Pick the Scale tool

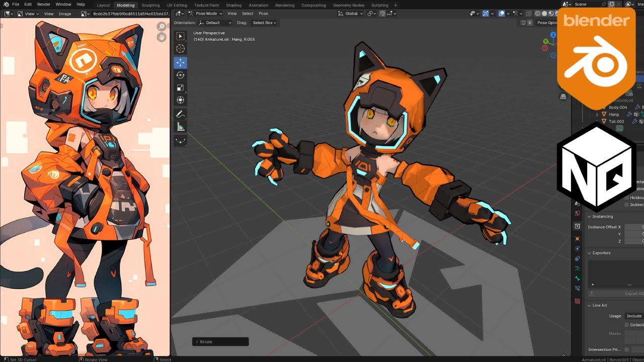tap(180, 87)
